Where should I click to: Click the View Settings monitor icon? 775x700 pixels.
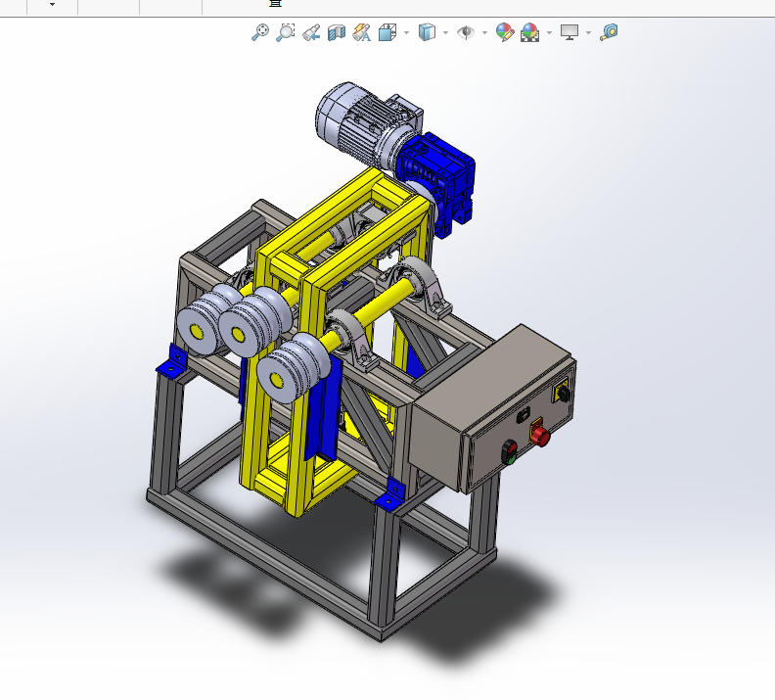tap(570, 32)
